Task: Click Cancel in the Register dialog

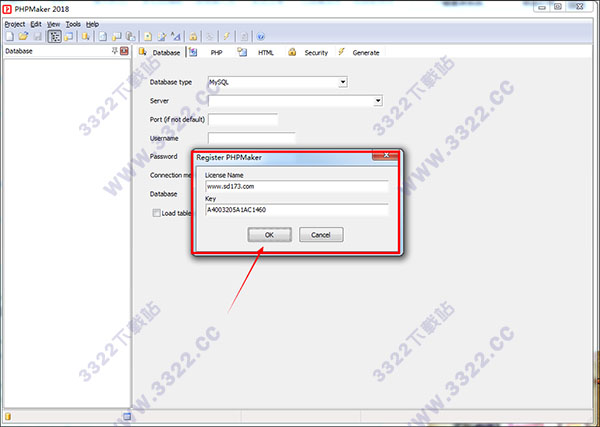Action: (321, 235)
